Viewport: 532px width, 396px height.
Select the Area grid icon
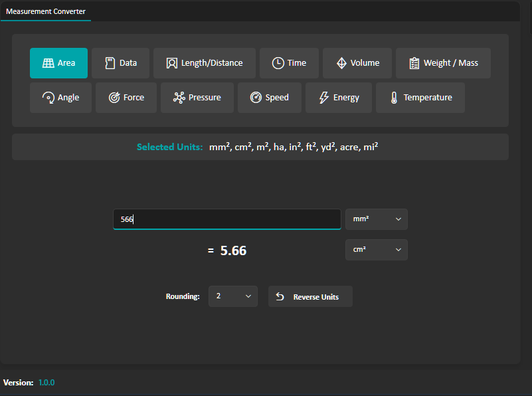(x=48, y=63)
